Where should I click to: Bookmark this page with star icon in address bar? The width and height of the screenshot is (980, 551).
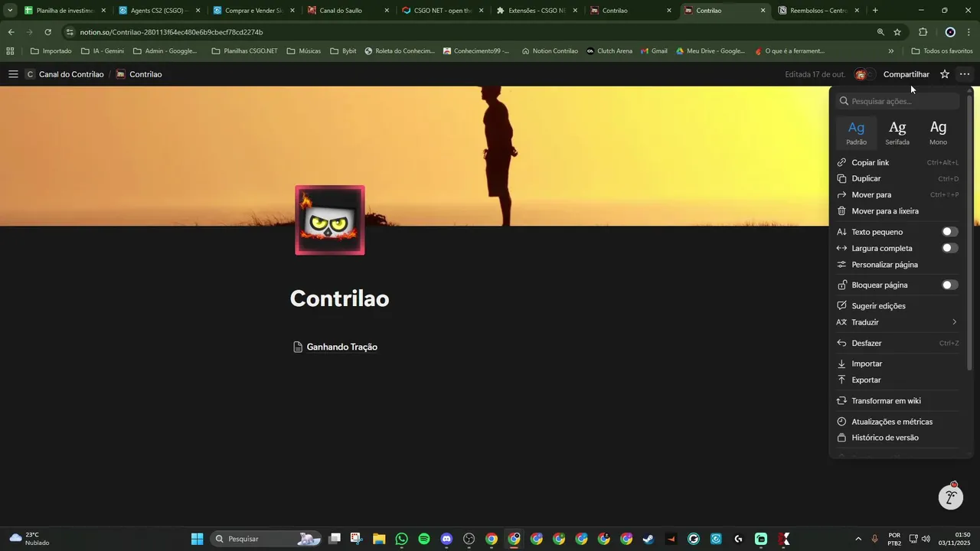pos(897,32)
